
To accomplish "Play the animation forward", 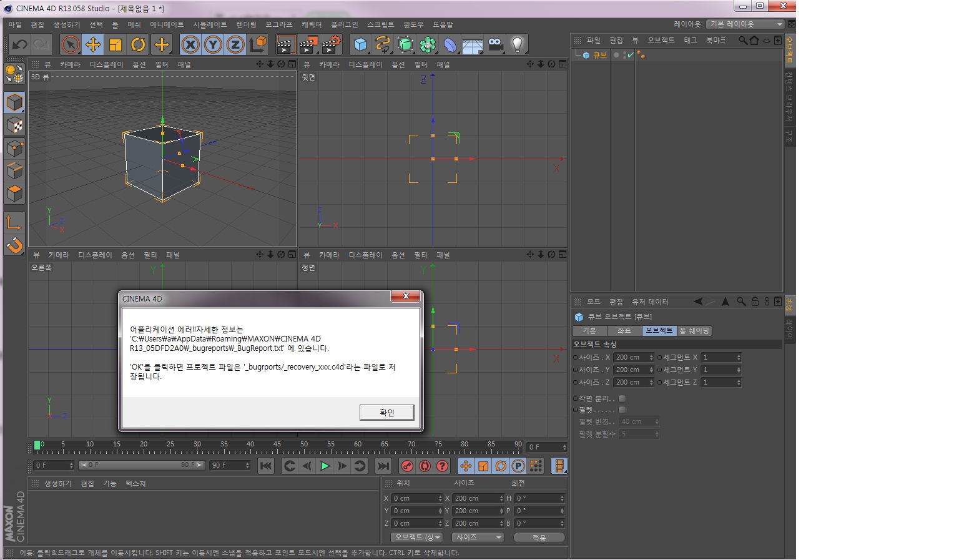I will [x=325, y=466].
